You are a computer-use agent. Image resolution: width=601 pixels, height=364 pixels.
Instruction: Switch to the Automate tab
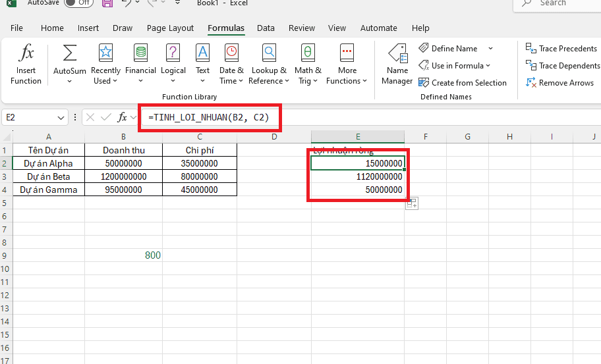tap(379, 28)
